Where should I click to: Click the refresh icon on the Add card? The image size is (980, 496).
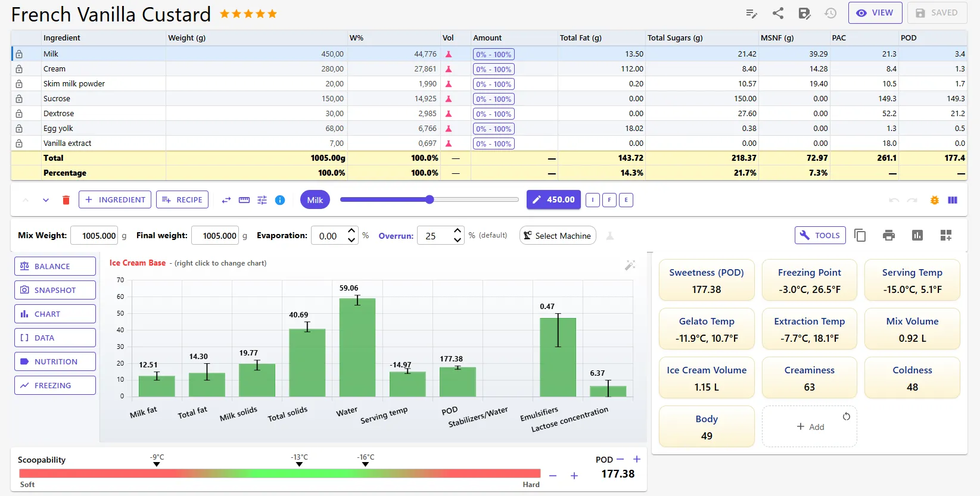pyautogui.click(x=847, y=416)
